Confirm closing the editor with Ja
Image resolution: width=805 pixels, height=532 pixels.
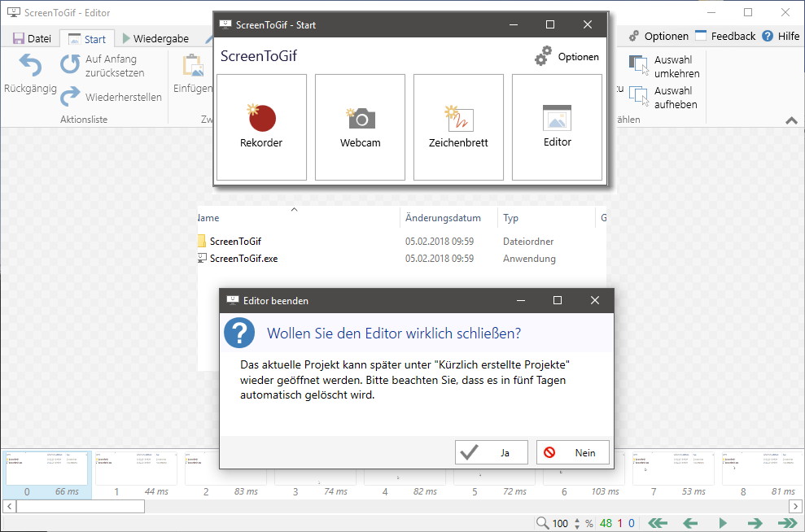(x=492, y=452)
